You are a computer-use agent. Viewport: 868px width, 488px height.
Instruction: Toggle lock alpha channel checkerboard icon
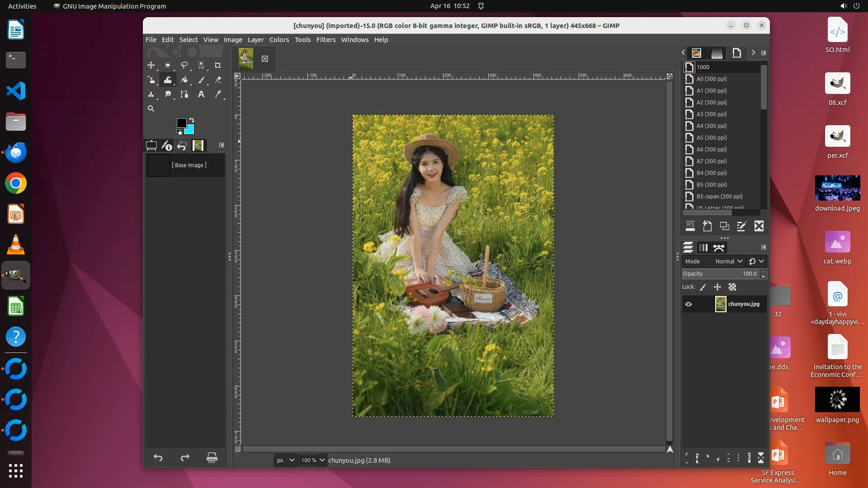[732, 287]
